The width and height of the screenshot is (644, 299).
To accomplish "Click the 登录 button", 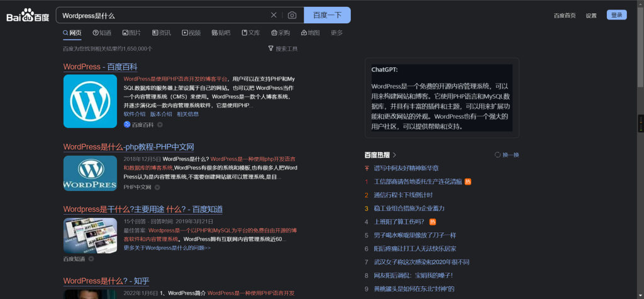I will 616,15.
